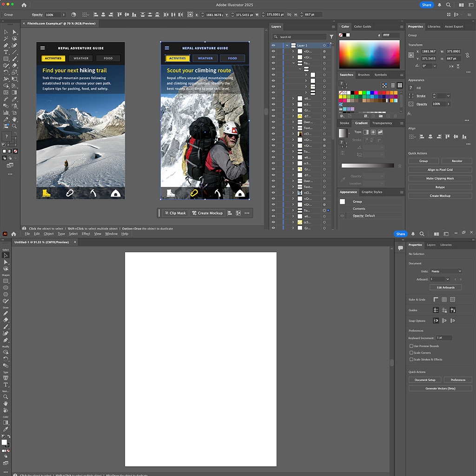Screen dimensions: 476x476
Task: Open the comments speech bubble icon in the lower window
Action: point(400,248)
